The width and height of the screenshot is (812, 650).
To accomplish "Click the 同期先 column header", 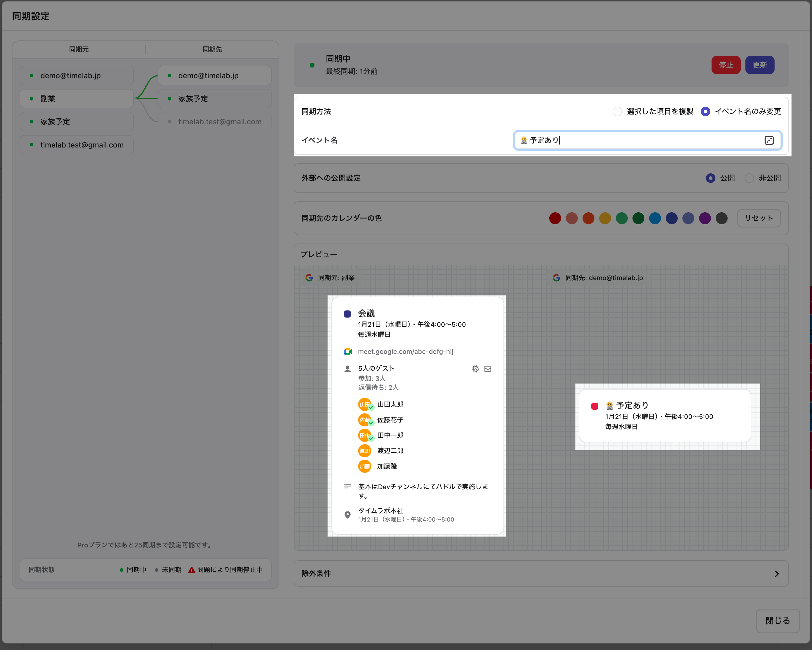I will (x=212, y=49).
